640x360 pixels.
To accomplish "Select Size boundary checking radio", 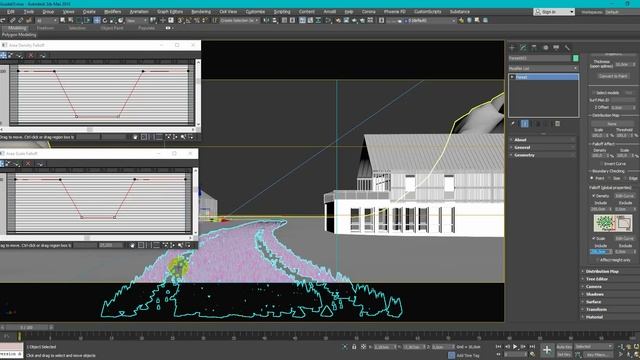I will click(609, 178).
